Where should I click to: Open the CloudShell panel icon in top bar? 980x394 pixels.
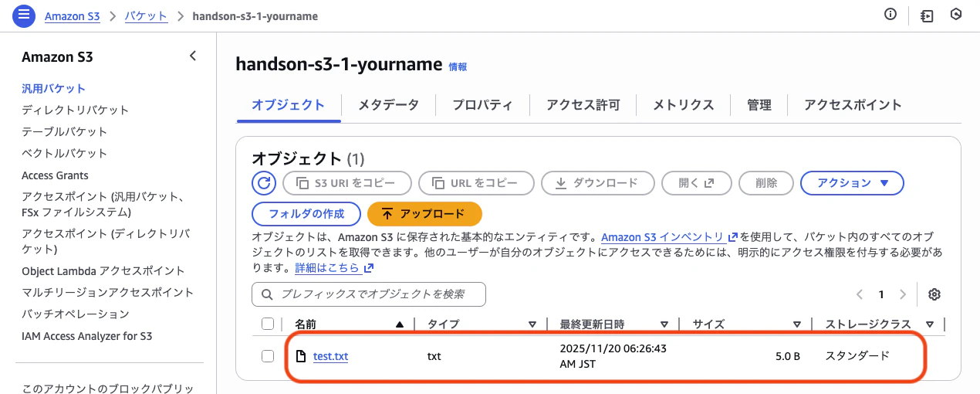[x=927, y=15]
